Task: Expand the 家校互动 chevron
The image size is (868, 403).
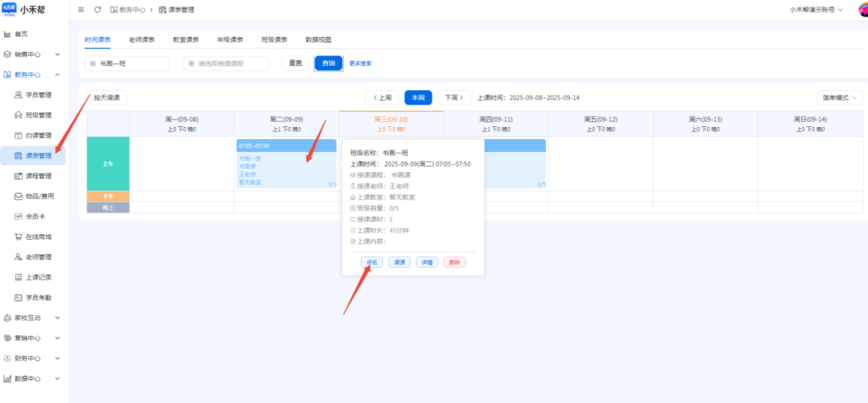Action: coord(58,318)
